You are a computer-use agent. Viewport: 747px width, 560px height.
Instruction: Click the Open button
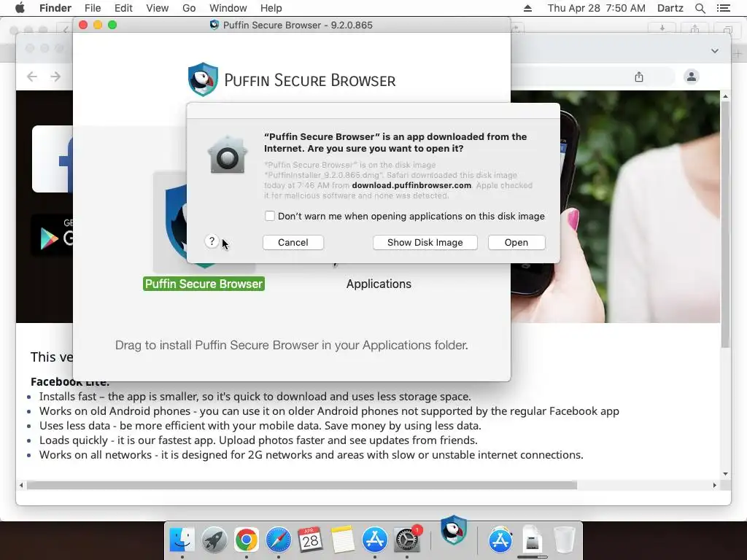pos(516,242)
